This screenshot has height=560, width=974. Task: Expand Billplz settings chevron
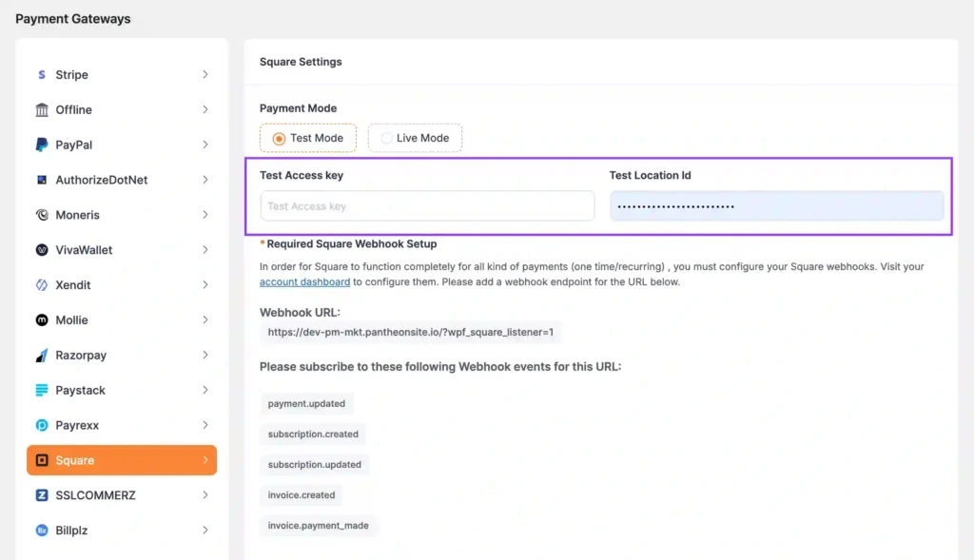tap(205, 531)
